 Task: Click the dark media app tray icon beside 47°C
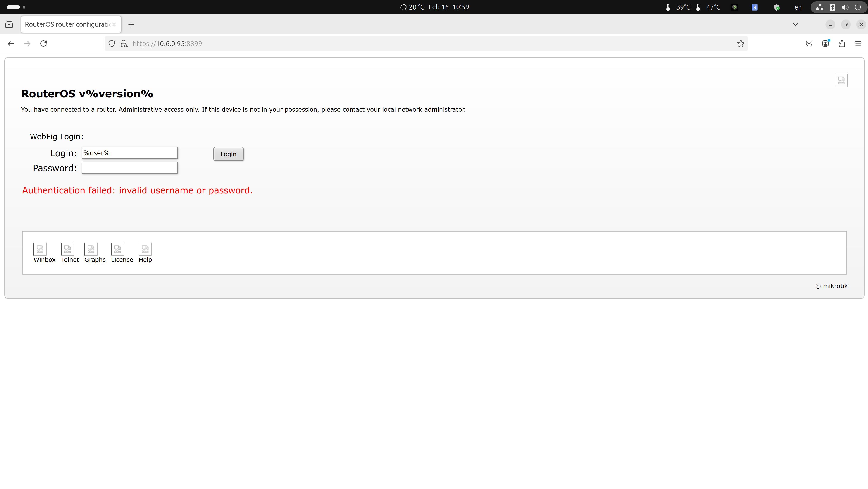coord(734,7)
